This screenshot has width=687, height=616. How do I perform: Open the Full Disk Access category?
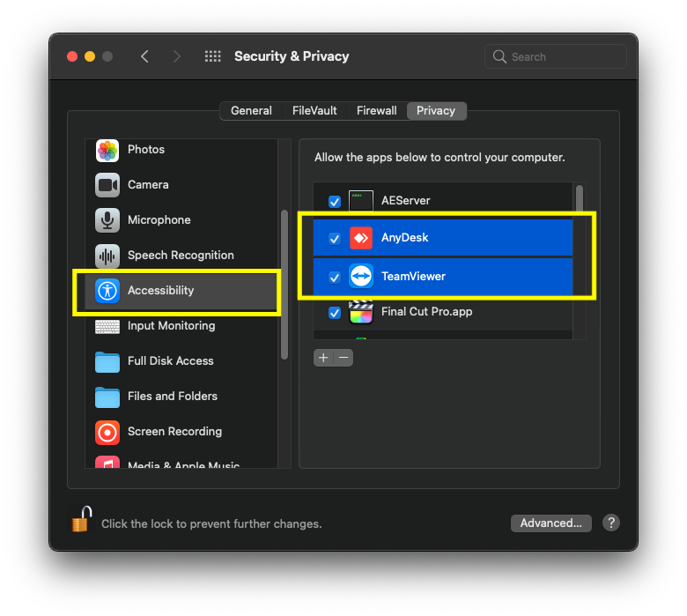(x=170, y=361)
